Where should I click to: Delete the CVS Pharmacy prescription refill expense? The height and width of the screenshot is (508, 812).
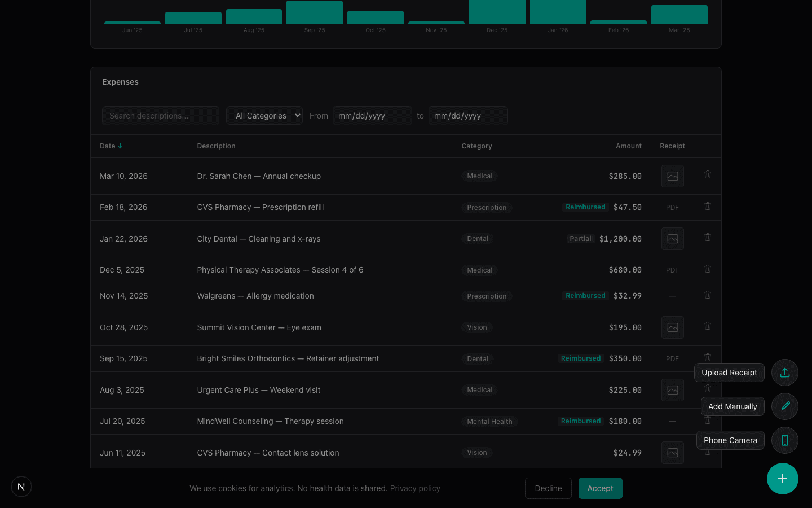pyautogui.click(x=708, y=206)
